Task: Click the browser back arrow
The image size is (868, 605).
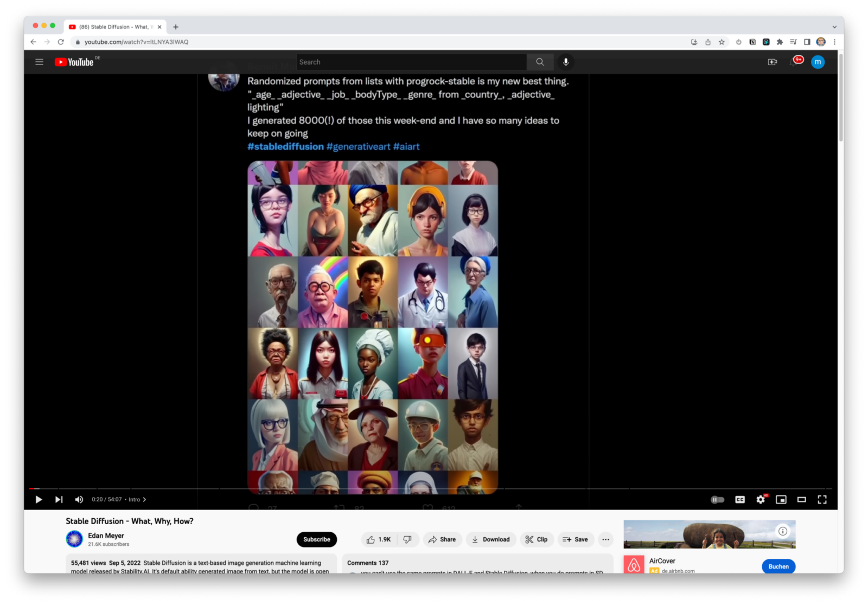Action: pos(34,42)
